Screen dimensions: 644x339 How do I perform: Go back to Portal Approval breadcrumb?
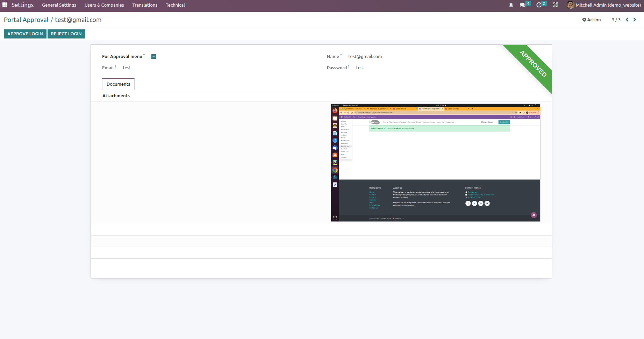pos(26,20)
